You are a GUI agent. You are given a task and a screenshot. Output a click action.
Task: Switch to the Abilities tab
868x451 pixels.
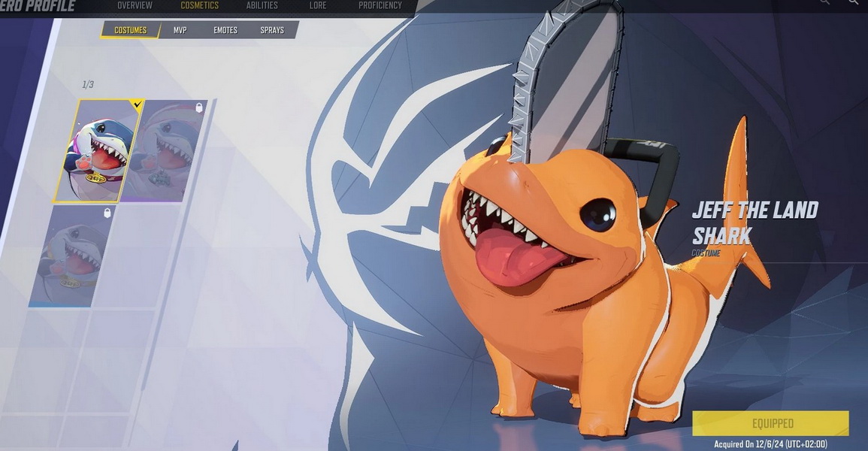tap(262, 6)
